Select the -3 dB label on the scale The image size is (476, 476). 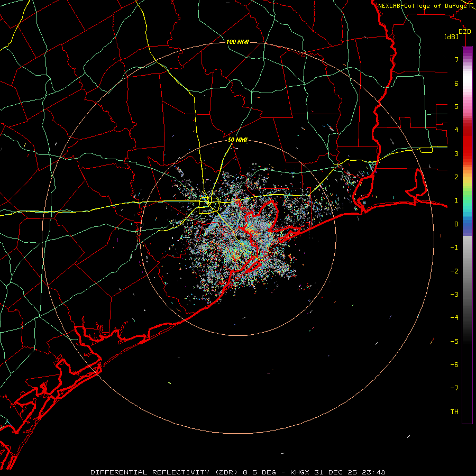pyautogui.click(x=454, y=295)
